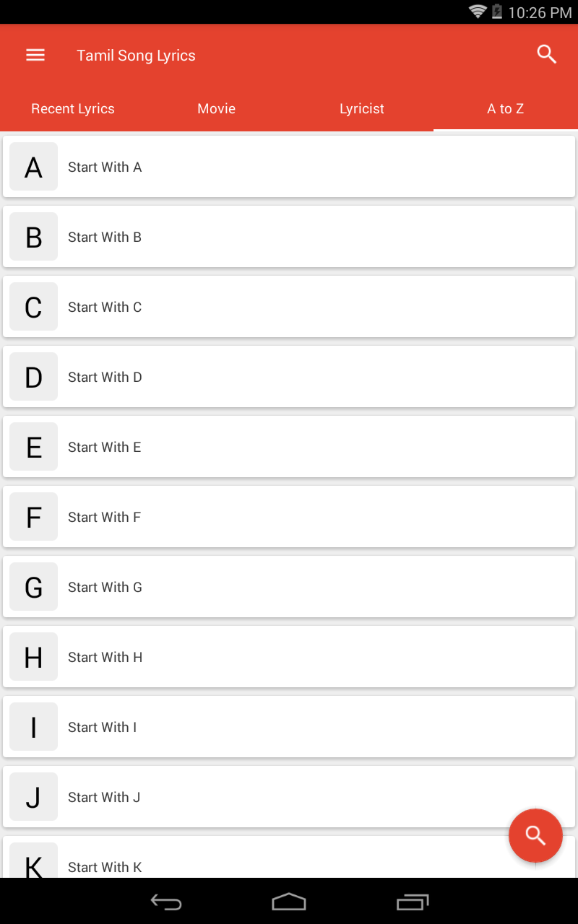This screenshot has width=578, height=924.
Task: Tap the Android home navigation icon
Action: click(289, 902)
